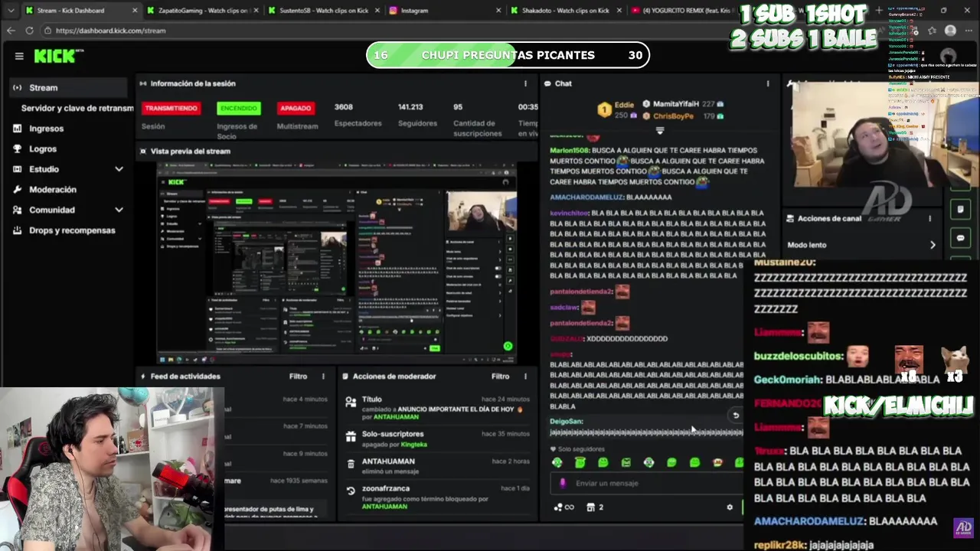Pick the second green emote in chat bar
Viewport: 980px width, 551px height.
pos(580,462)
